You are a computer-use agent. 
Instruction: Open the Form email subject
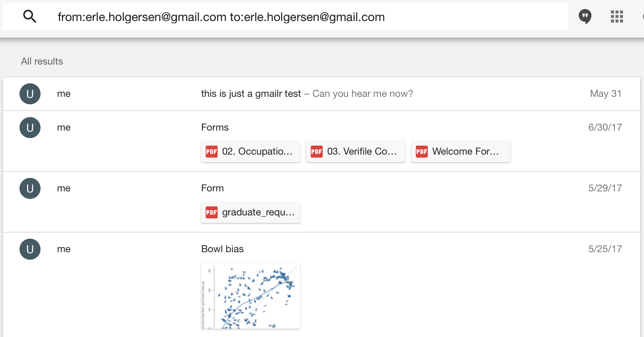pyautogui.click(x=212, y=188)
